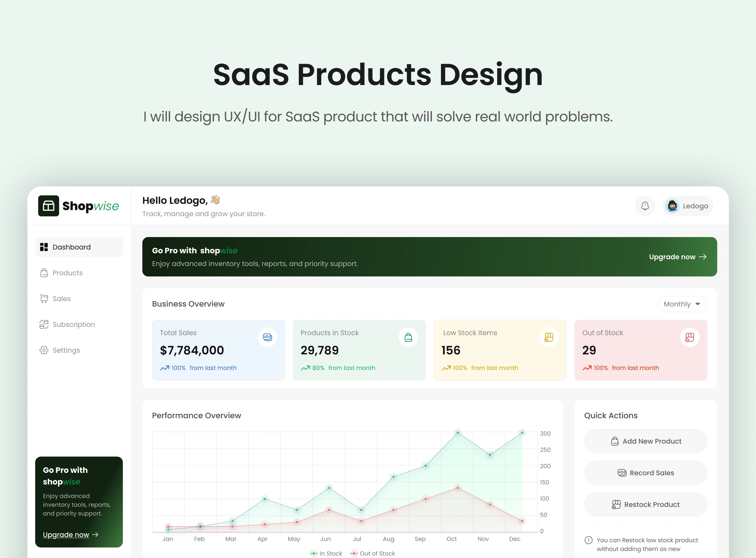
Task: Click the info icon beside the Restock tip
Action: point(589,540)
